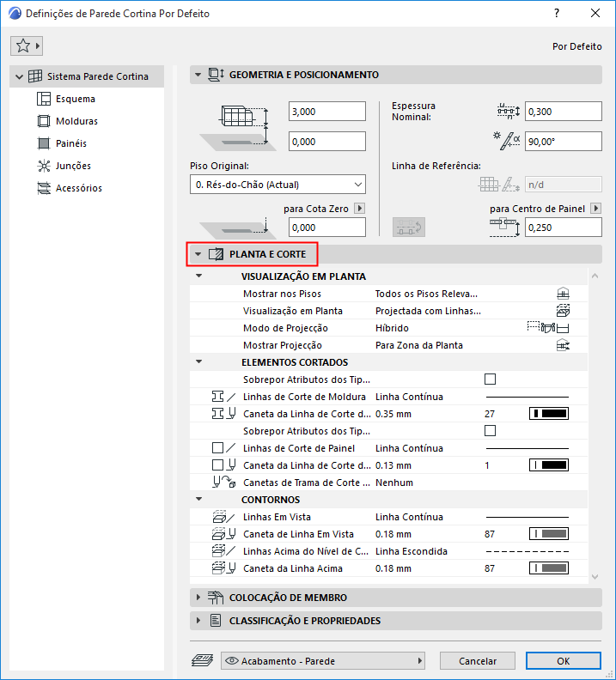Viewport: 616px width, 680px height.
Task: Expand Colocação de Membro panel
Action: point(198,598)
